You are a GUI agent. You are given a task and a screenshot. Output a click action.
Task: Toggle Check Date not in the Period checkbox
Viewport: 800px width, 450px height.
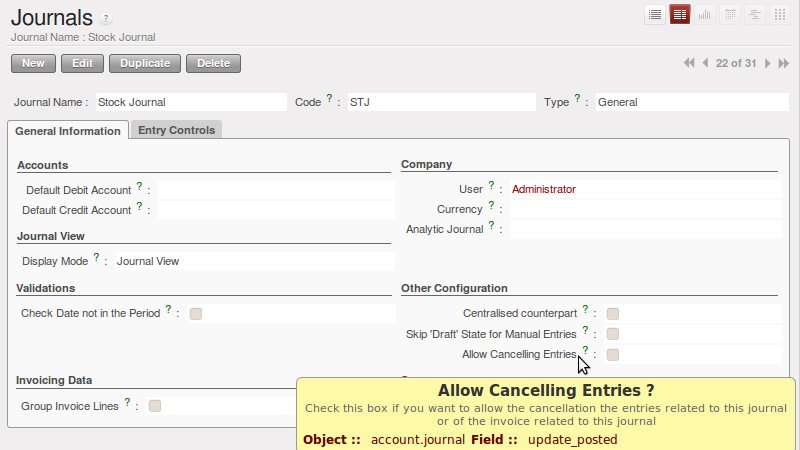[195, 314]
